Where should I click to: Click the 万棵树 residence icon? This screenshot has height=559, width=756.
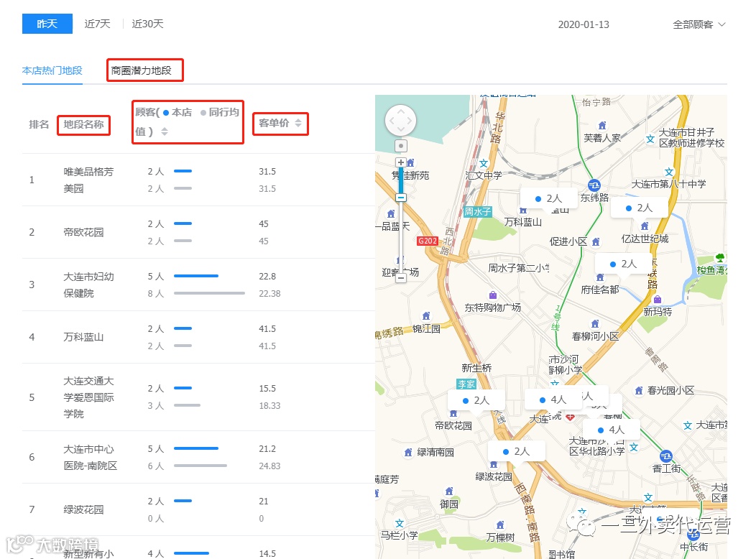pos(500,525)
